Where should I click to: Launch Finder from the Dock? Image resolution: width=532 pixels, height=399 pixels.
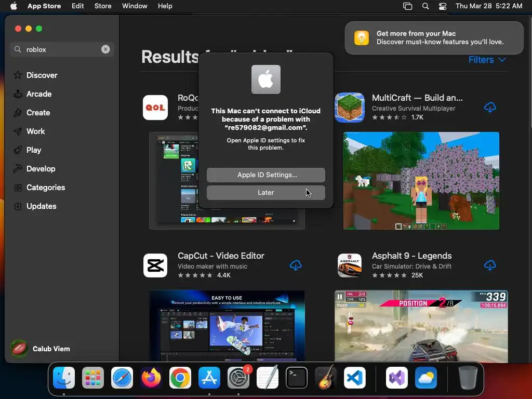point(64,378)
